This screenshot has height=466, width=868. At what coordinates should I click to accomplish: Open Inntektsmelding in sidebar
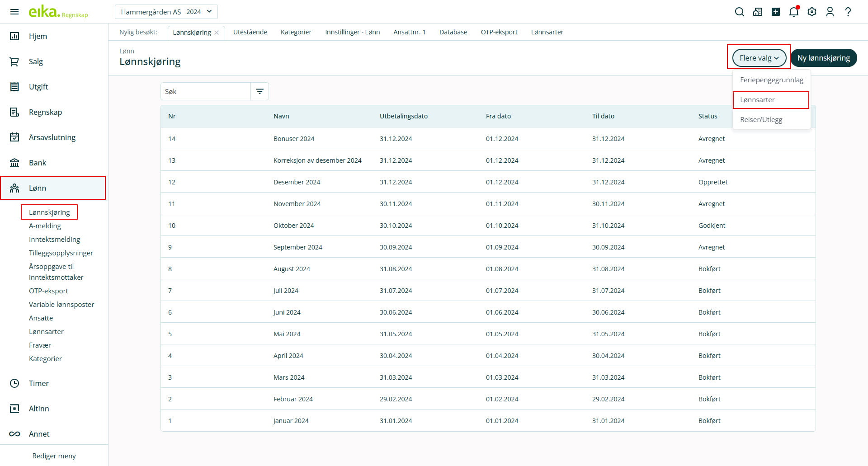click(54, 240)
